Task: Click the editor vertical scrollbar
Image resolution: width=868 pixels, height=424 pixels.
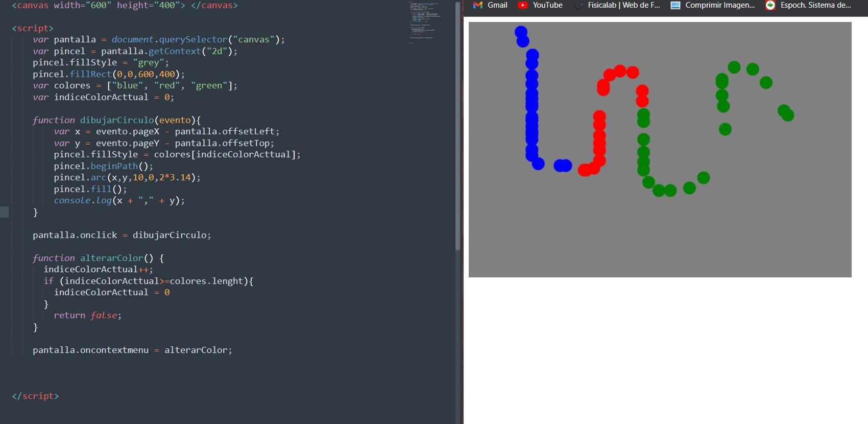Action: coord(457,125)
